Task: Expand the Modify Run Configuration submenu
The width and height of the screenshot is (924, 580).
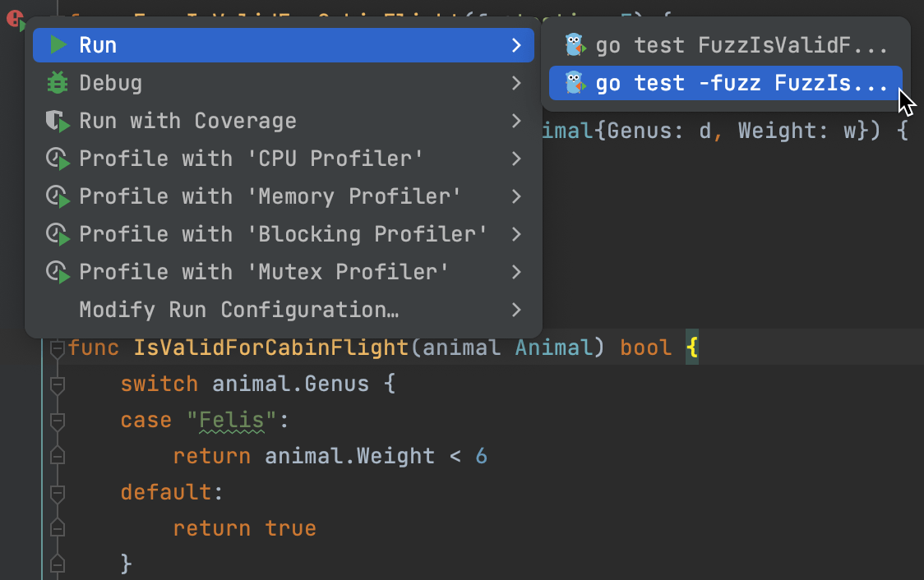Action: (516, 310)
